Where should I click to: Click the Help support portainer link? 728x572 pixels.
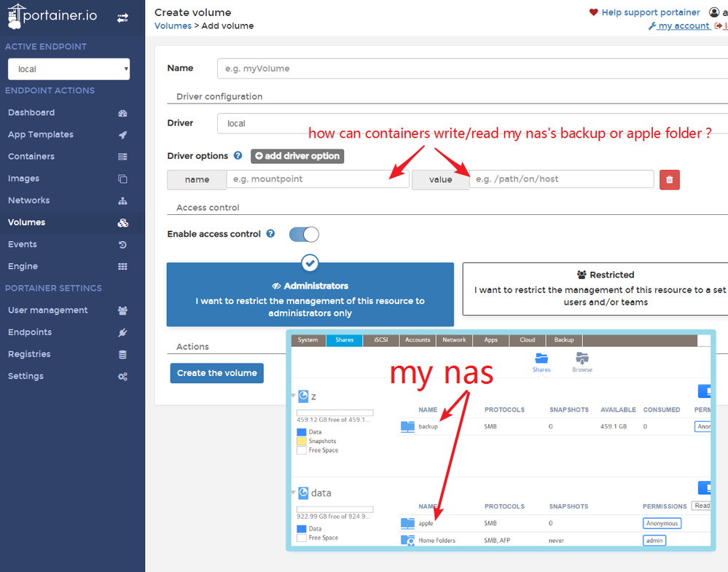pyautogui.click(x=651, y=12)
